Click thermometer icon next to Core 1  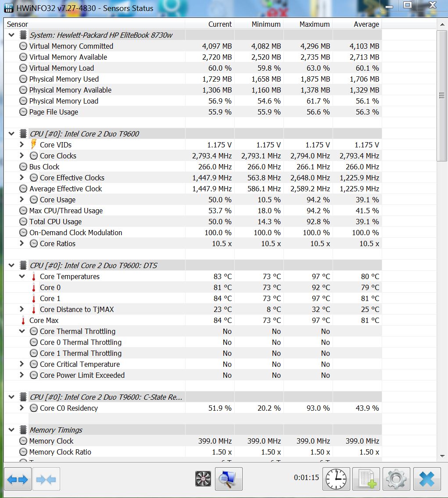pos(34,298)
